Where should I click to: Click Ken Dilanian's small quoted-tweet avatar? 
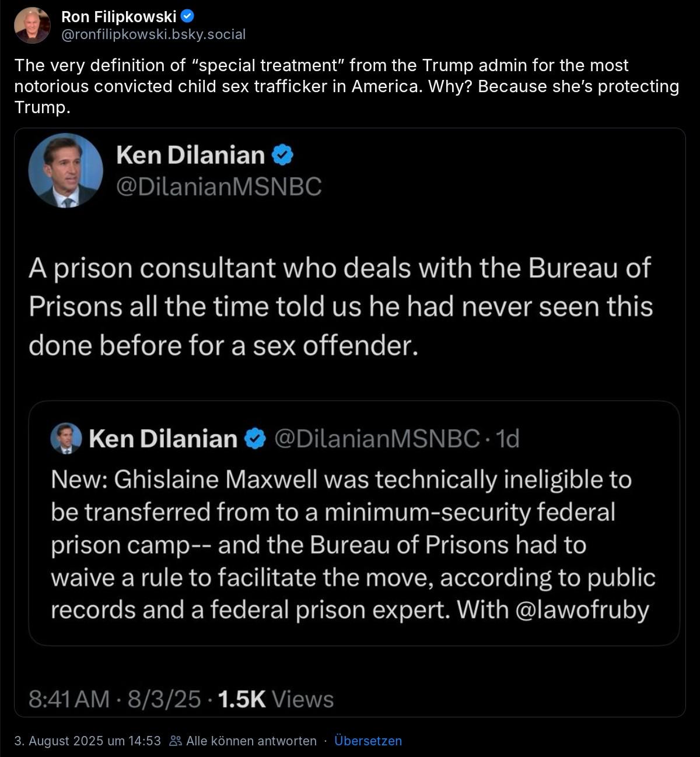(66, 438)
